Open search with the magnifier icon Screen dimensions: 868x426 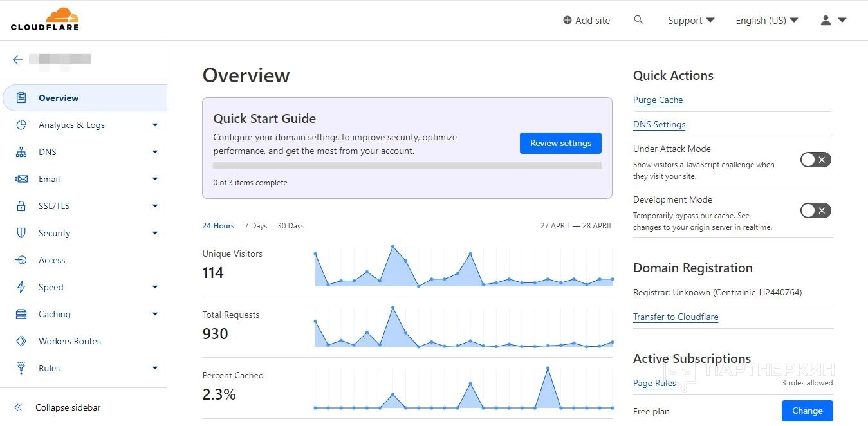point(639,20)
